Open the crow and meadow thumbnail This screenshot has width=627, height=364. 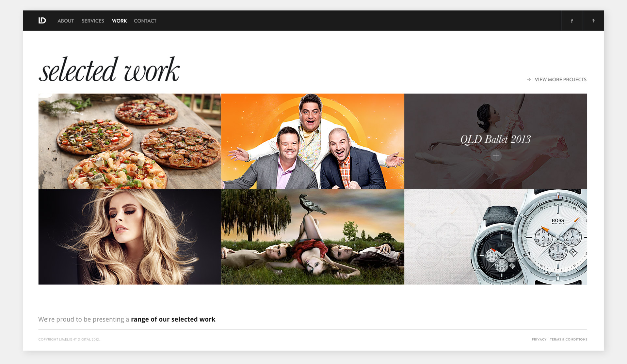[x=313, y=237]
